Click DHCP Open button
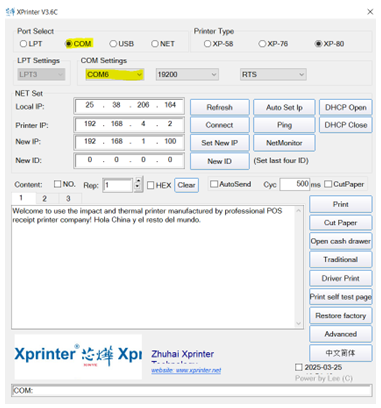 pos(346,107)
